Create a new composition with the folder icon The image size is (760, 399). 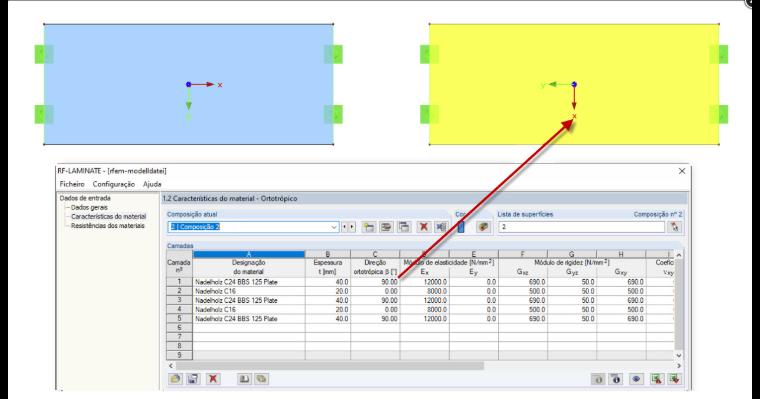pos(369,227)
